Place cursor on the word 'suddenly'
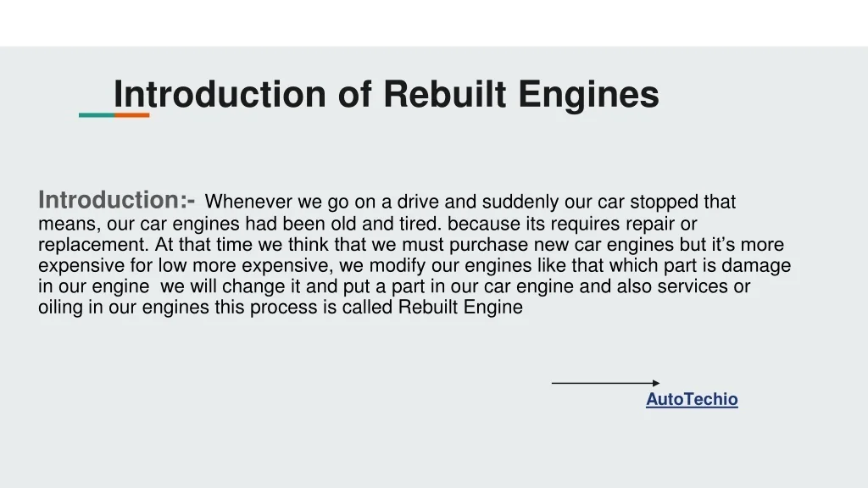Viewport: 868px width, 488px height. click(x=536, y=202)
